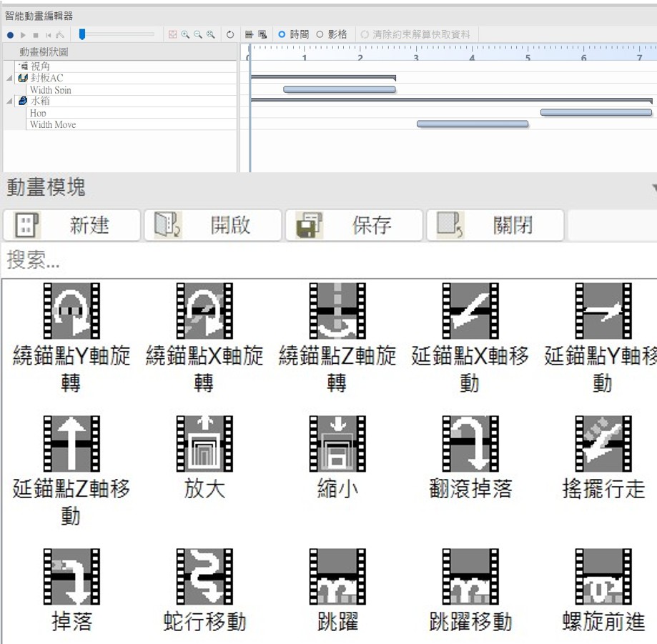657x644 pixels.
Task: Choose the 翻滾掉落 animation module
Action: [470, 444]
